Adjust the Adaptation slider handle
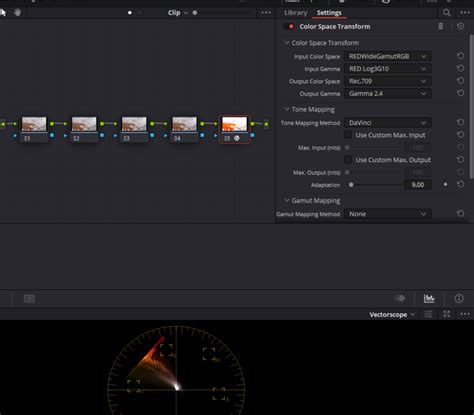This screenshot has height=415, width=474. click(x=351, y=185)
